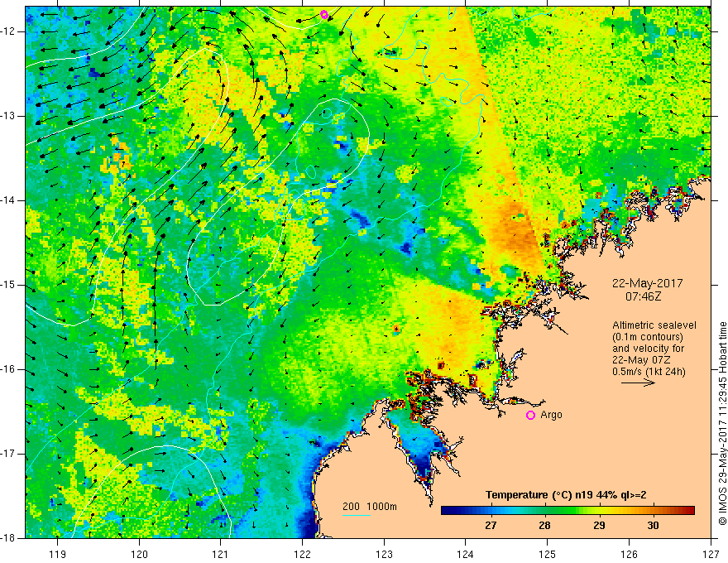
Task: Click the "22-May 07Z" text
Action: click(x=641, y=360)
